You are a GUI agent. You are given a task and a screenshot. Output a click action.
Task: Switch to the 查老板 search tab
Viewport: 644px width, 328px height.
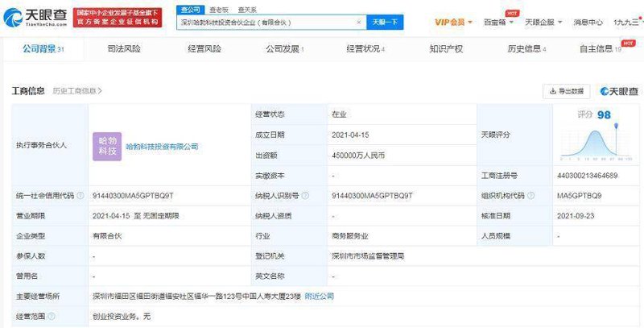(x=219, y=10)
